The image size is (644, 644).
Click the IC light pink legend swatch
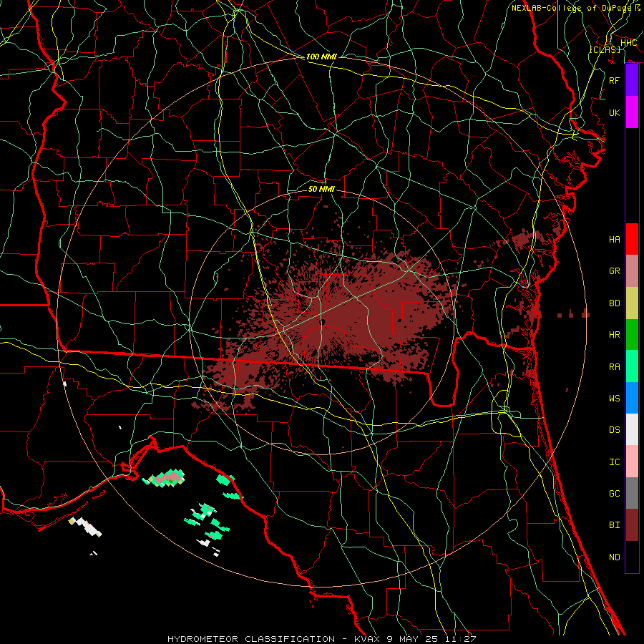632,462
